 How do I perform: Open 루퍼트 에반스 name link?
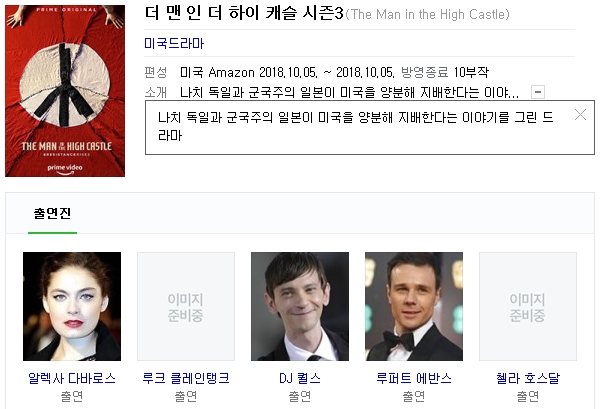[x=414, y=378]
